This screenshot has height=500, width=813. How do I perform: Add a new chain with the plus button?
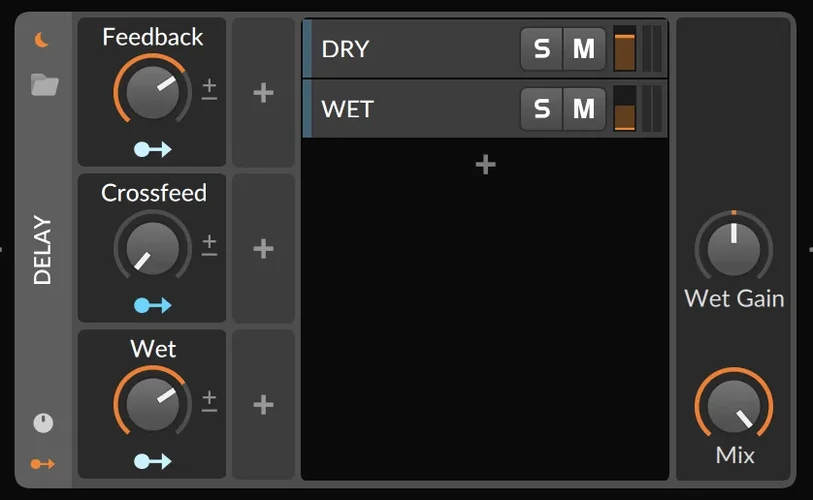tap(485, 165)
